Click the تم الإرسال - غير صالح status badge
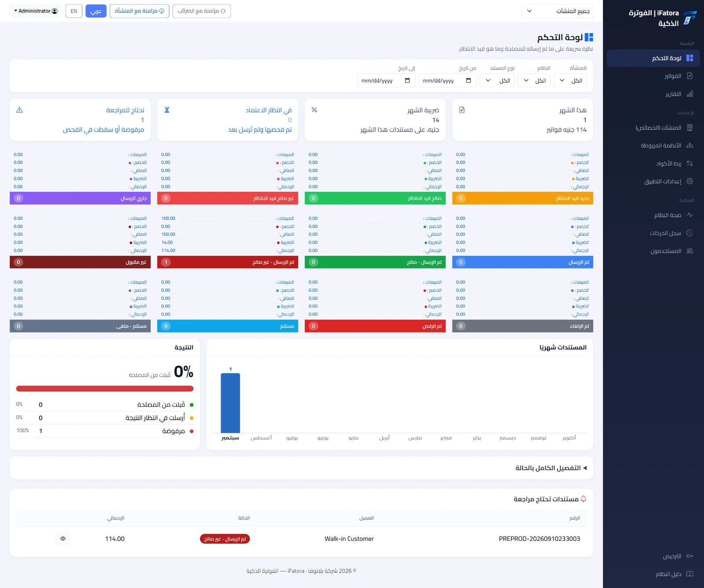Viewport: 704px width, 588px height. 225,539
